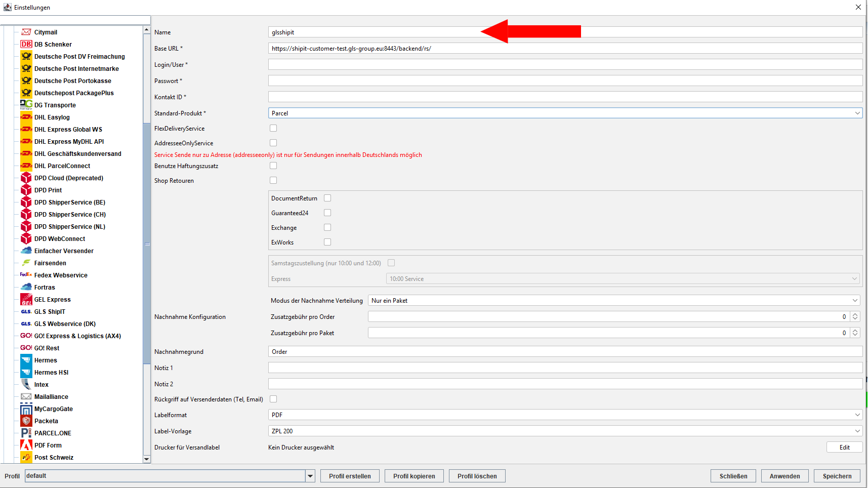Toggle the Shop Retouren checkbox

pos(273,180)
